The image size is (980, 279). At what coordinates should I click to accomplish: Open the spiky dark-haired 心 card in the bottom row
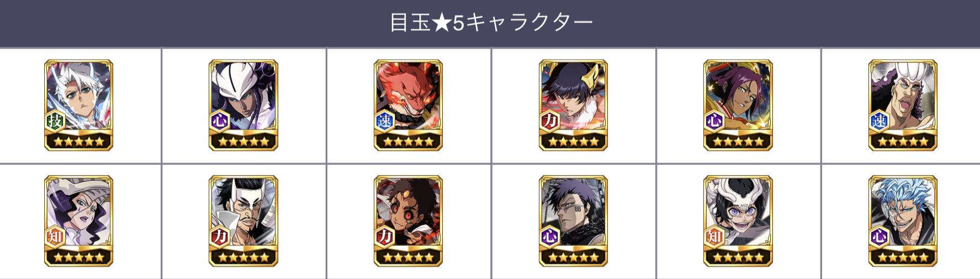573,221
